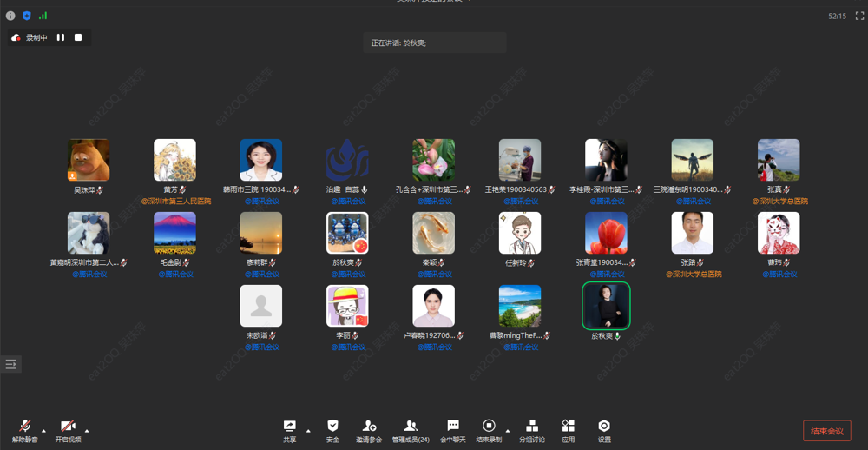
Task: Expand audio options arrow beside mute
Action: coord(43,430)
